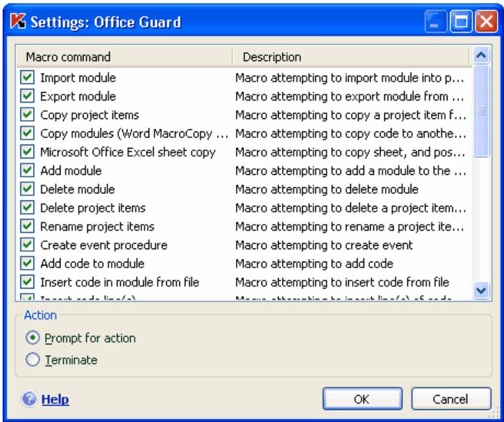Confirm settings with the OK button

[362, 399]
